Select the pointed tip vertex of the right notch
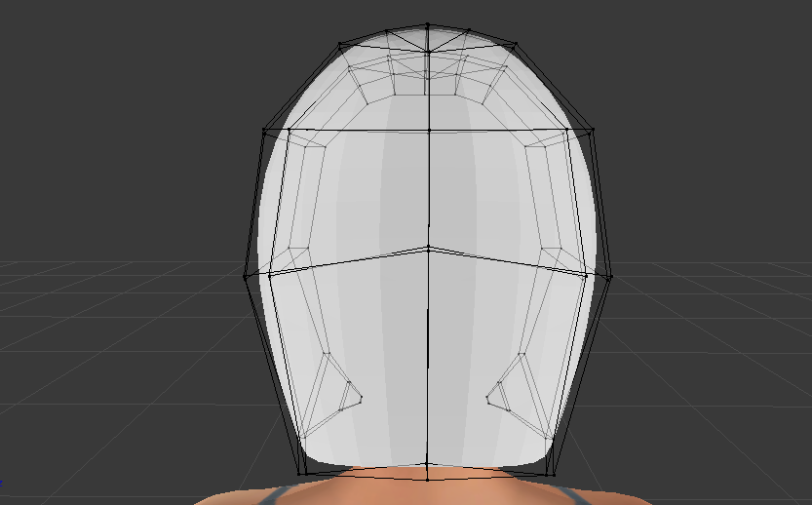This screenshot has height=505, width=812. tap(487, 398)
